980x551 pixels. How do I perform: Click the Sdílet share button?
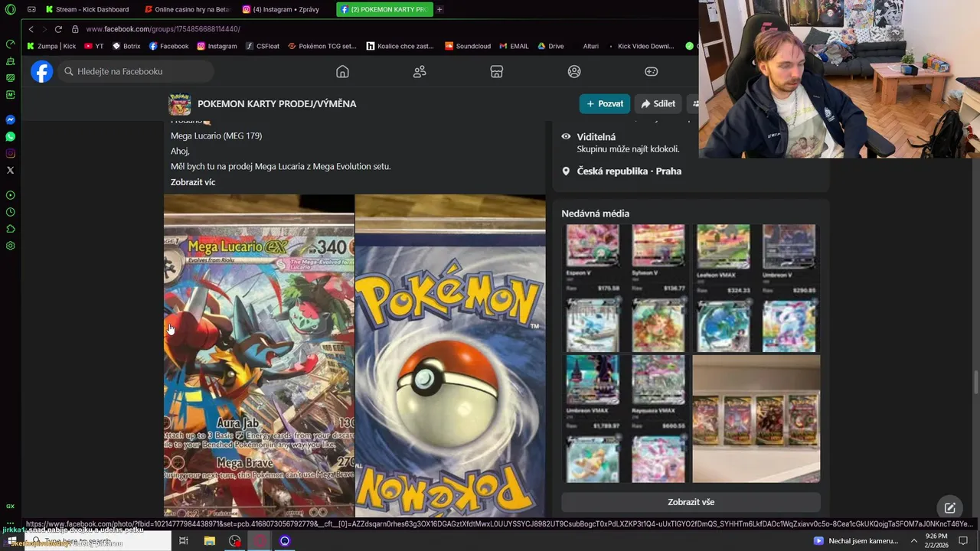click(x=658, y=104)
